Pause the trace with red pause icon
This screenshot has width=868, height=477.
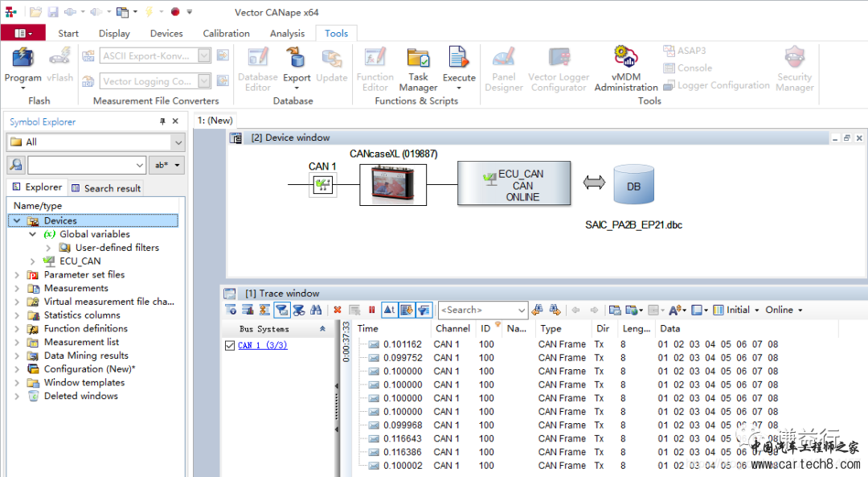pos(372,310)
